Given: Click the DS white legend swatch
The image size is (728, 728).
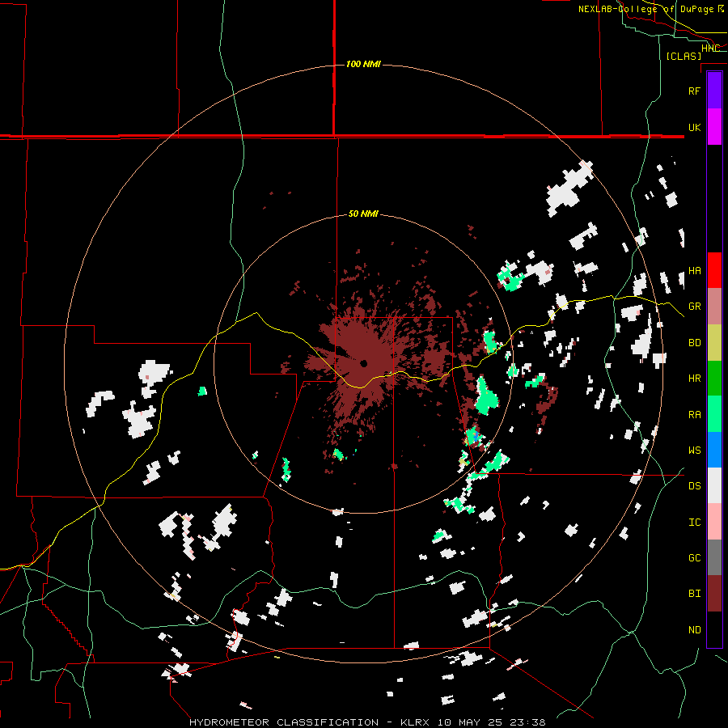Looking at the screenshot, I should pos(714,485).
